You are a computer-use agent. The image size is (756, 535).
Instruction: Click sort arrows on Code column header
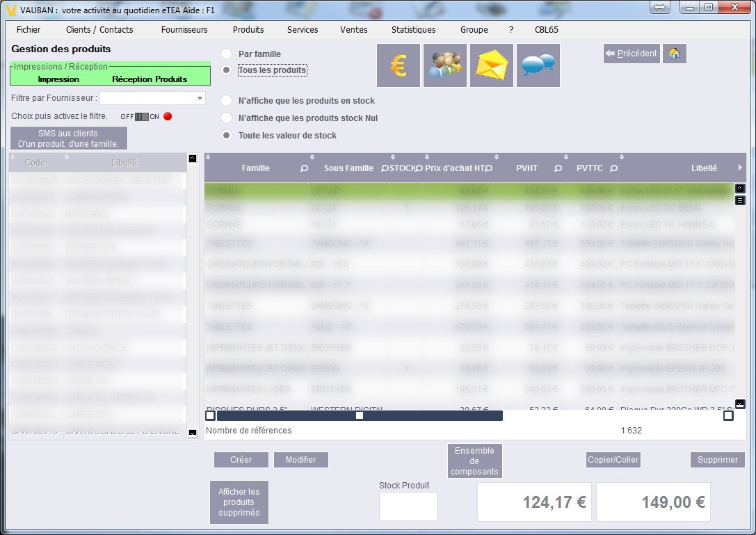coord(13,158)
